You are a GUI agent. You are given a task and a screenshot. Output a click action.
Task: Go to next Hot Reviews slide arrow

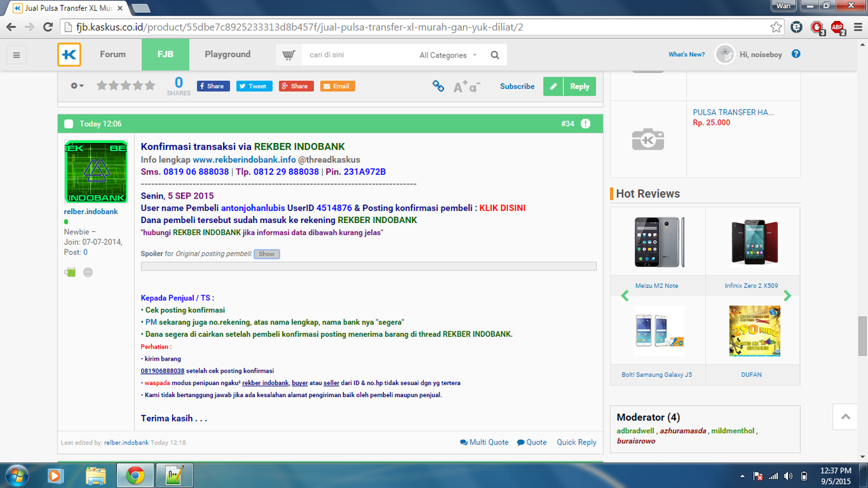pos(787,296)
